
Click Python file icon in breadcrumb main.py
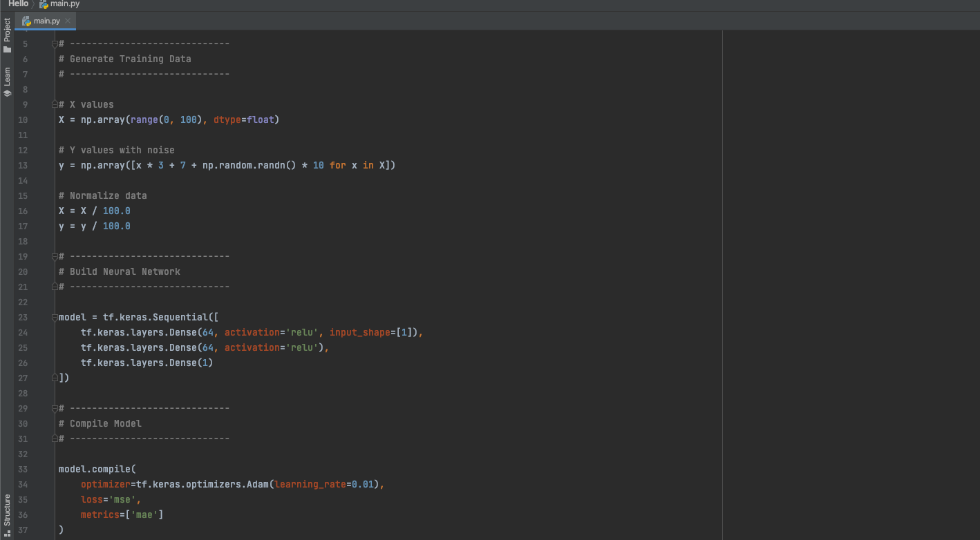[x=44, y=4]
